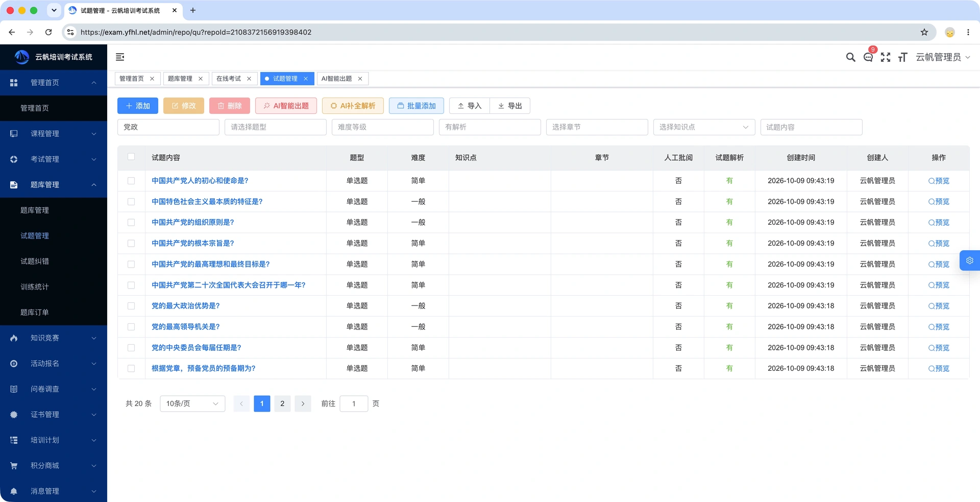Open 试题纠错 in sidebar submenu

tap(35, 261)
